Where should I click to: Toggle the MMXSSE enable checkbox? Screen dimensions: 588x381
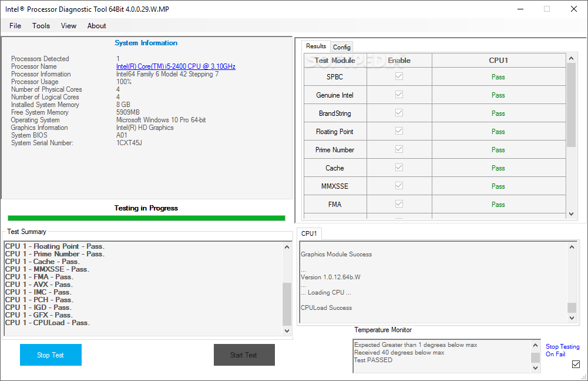click(399, 185)
